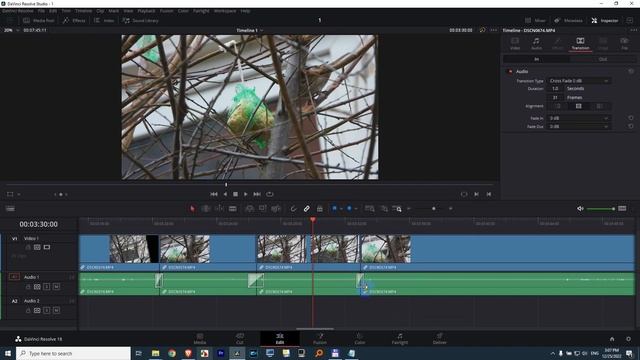This screenshot has height=360, width=640.
Task: Click the blue Marker icon
Action: click(349, 209)
